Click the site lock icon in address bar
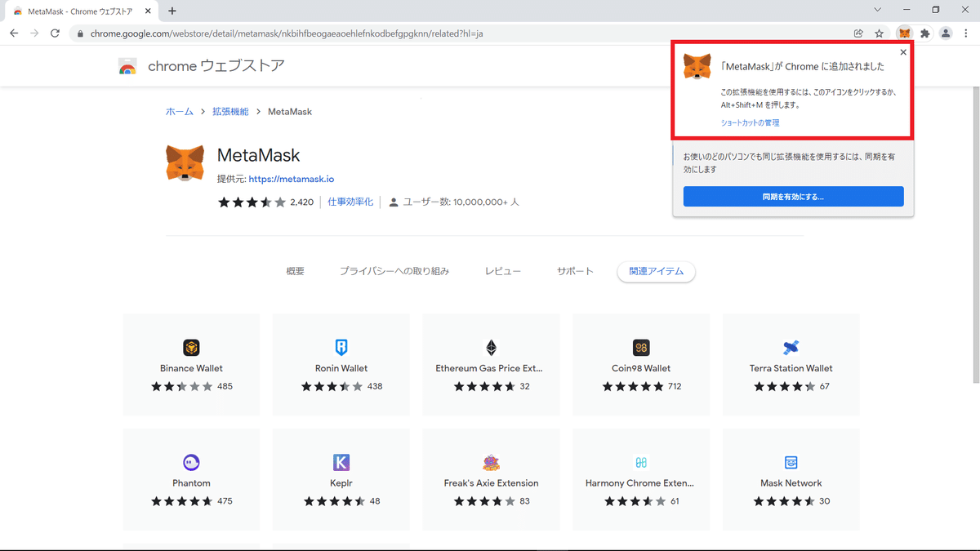The width and height of the screenshot is (980, 551). 78,33
